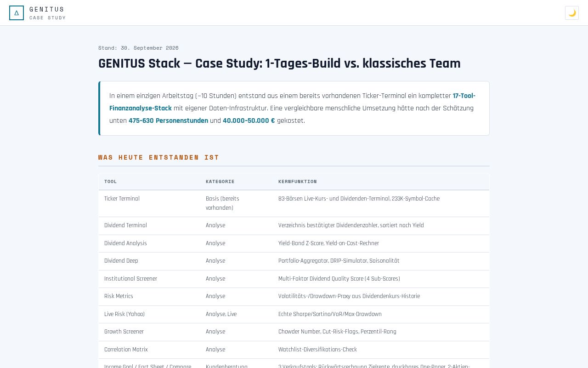Click the 'Stand: 30. September 2026' date line
The image size is (588, 368).
(x=138, y=48)
